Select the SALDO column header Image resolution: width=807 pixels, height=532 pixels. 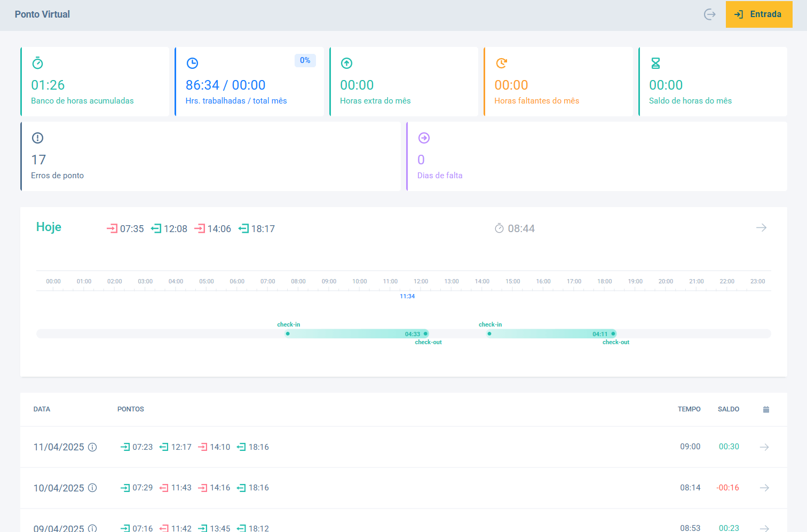[728, 409]
